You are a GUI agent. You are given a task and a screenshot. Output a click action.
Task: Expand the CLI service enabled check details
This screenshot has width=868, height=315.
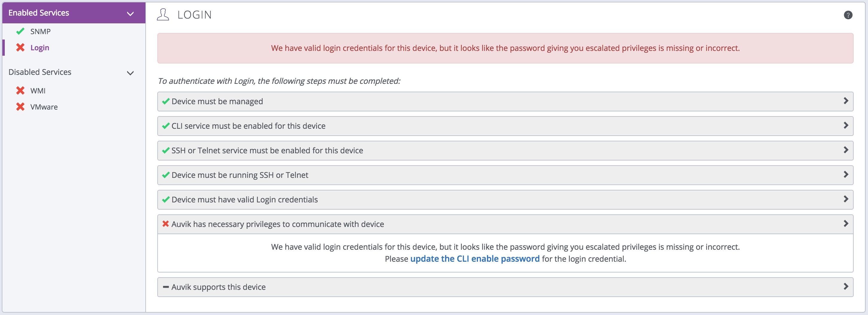coord(846,125)
